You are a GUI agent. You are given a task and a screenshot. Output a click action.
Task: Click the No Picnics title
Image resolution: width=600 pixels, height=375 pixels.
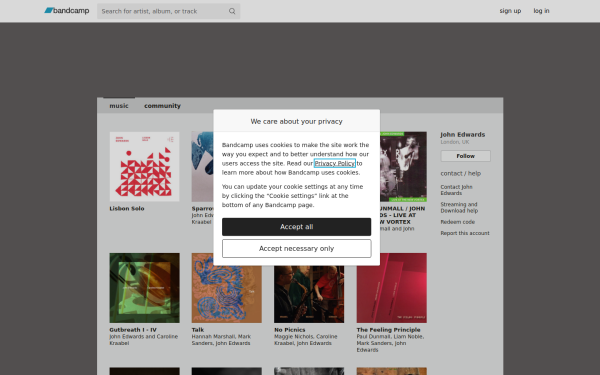point(290,330)
